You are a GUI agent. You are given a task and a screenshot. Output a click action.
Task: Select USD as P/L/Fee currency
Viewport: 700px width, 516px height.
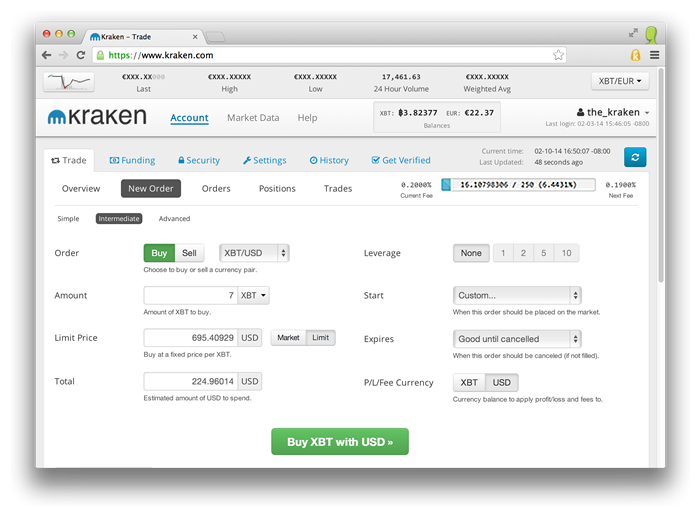[x=502, y=383]
